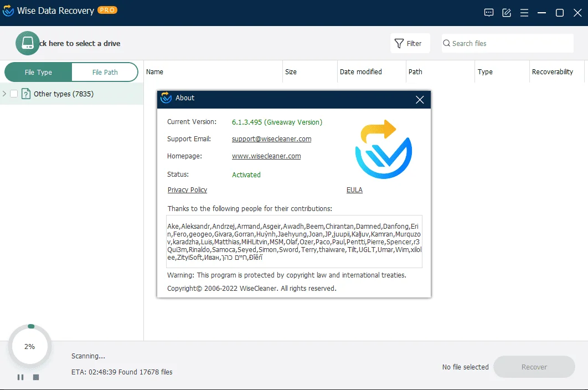Click the About dialog title icon
588x390 pixels.
(x=166, y=97)
